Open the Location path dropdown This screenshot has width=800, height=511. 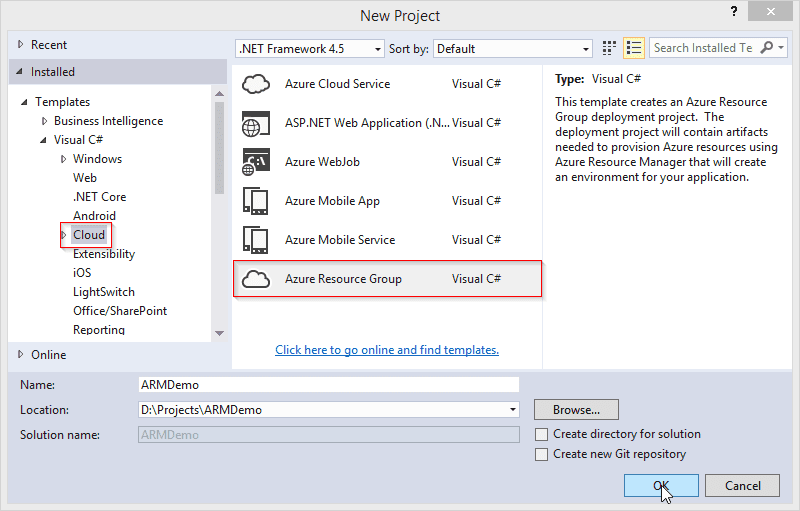pos(513,410)
